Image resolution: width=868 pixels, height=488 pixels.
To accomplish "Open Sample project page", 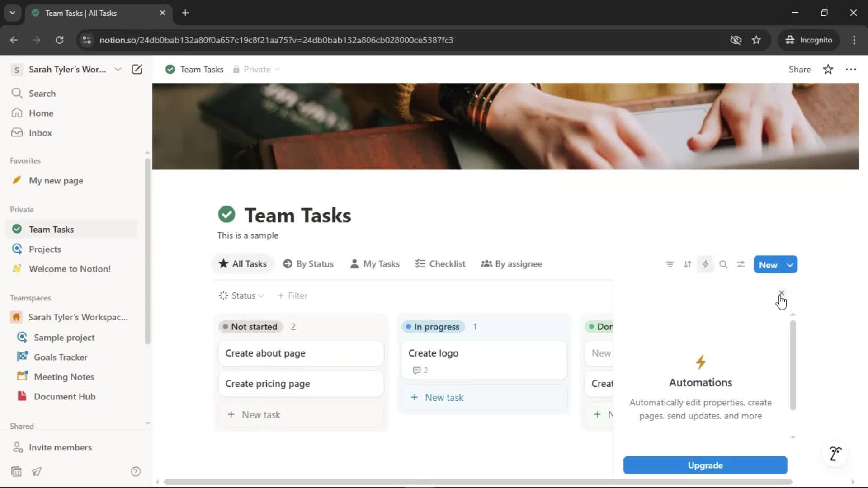I will point(72,337).
